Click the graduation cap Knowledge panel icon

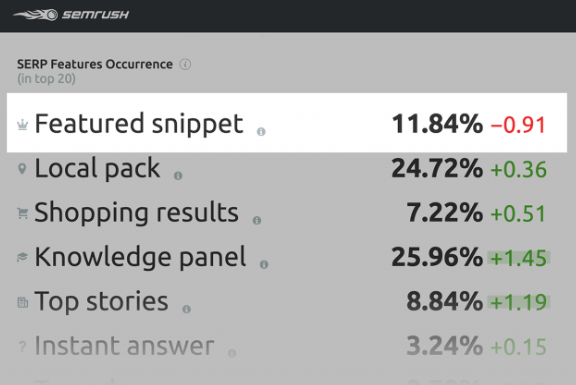point(22,258)
